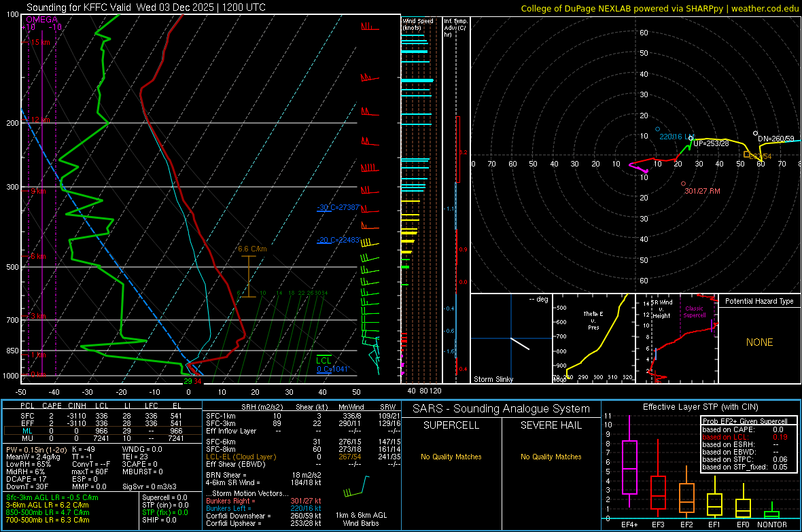Click the 'Bunkers Right = 301/27 kt' line
The image size is (802, 532).
coord(264,501)
